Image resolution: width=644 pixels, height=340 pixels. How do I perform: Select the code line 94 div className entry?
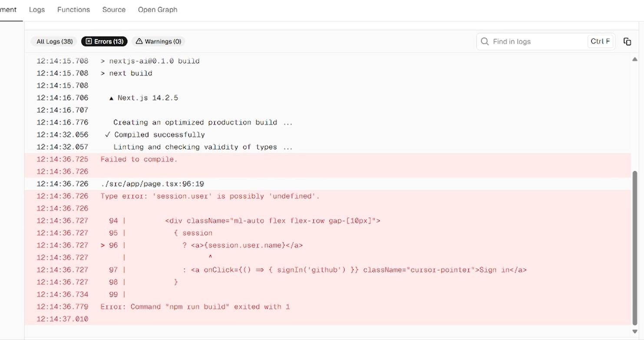pyautogui.click(x=327, y=221)
